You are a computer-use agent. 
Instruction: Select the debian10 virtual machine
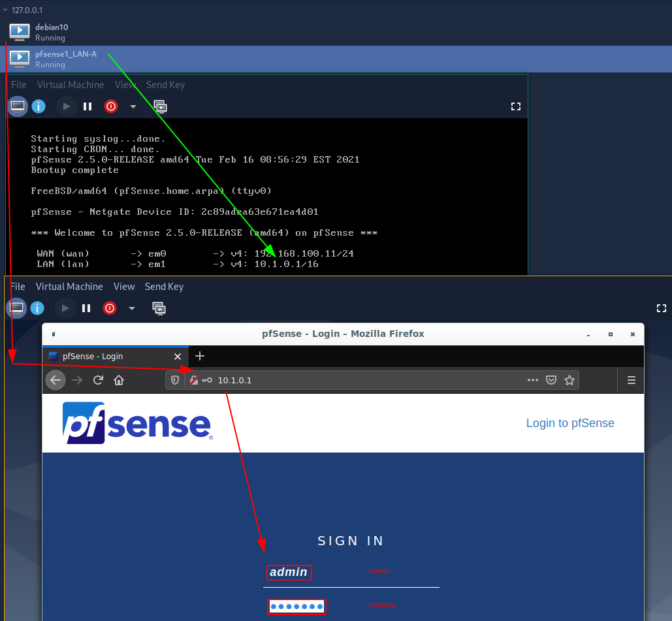[x=336, y=32]
